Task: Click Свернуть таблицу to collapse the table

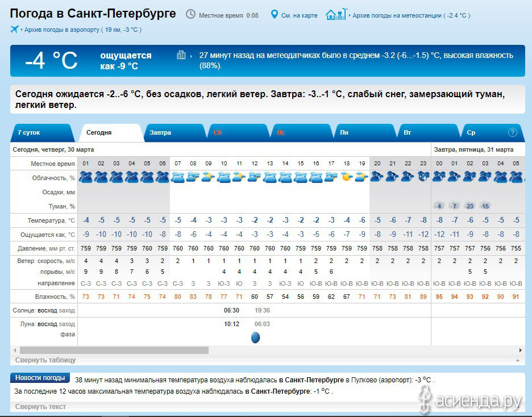Action: click(45, 360)
